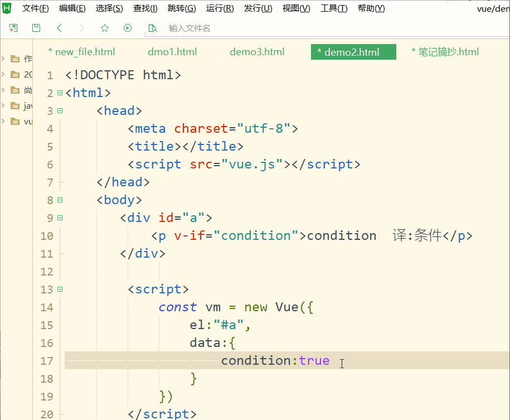This screenshot has height=420, width=510.
Task: Click the closing div tag on line 11
Action: click(x=143, y=253)
